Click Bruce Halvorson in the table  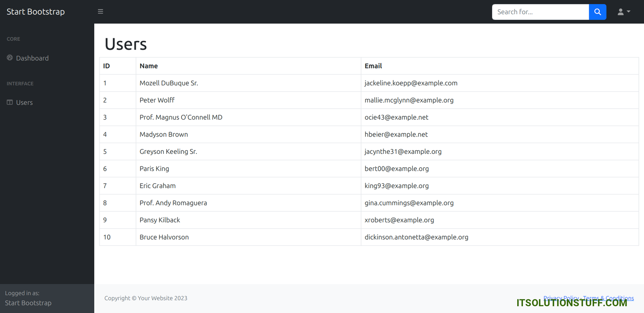164,237
